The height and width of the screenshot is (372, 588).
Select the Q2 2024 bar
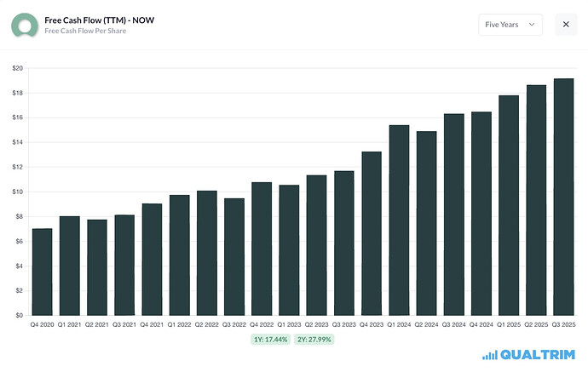426,223
